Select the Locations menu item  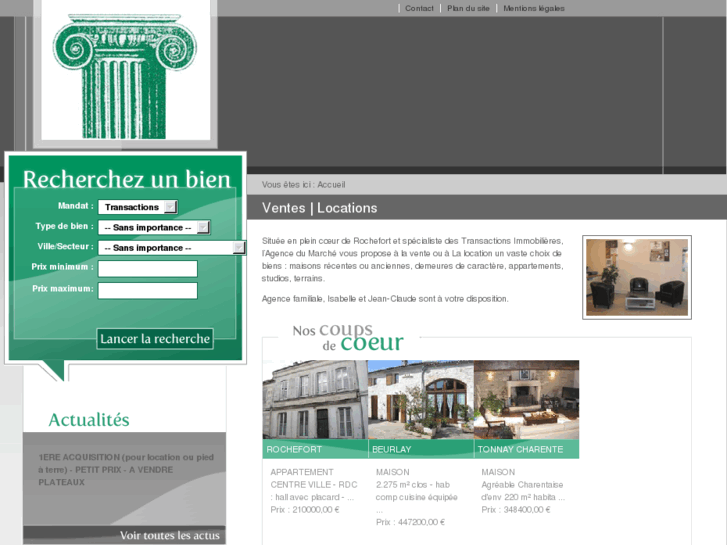(x=347, y=208)
